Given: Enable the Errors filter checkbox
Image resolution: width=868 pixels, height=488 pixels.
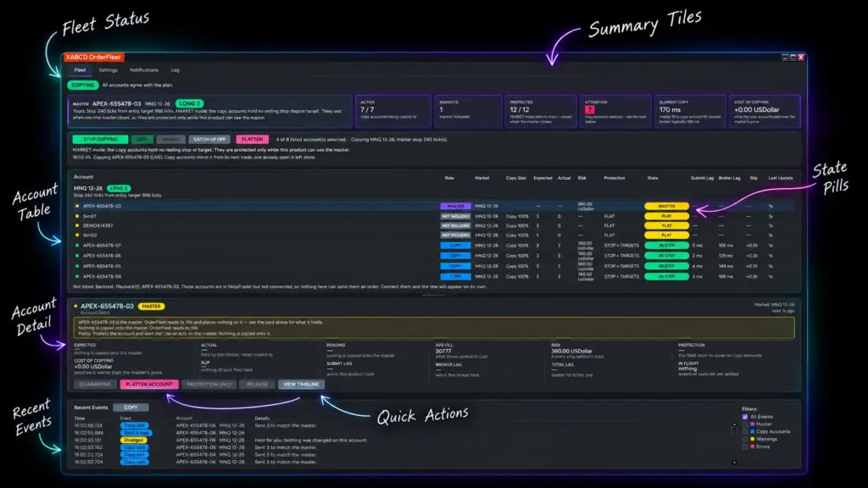Looking at the screenshot, I should 745,446.
